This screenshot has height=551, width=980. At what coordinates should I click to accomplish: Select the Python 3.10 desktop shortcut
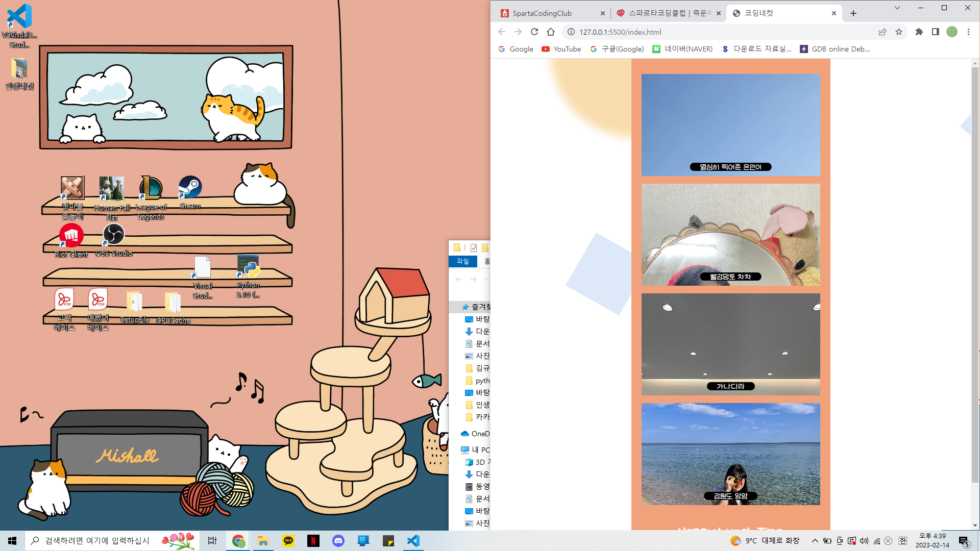pyautogui.click(x=248, y=277)
